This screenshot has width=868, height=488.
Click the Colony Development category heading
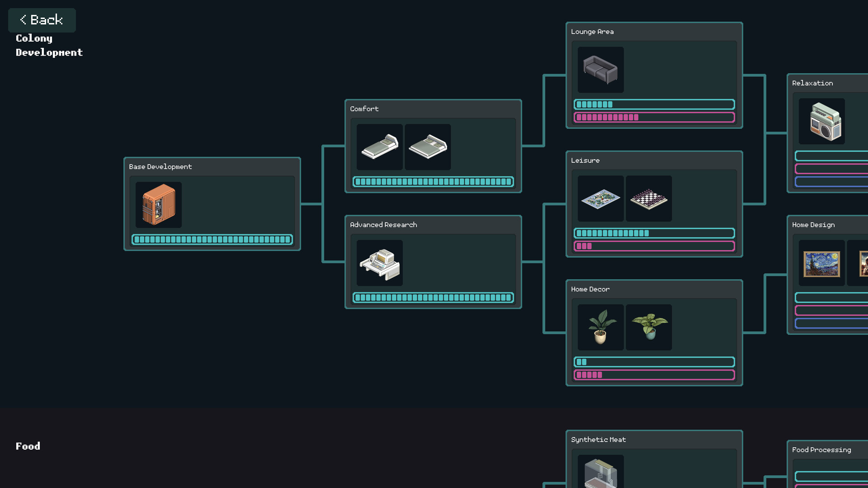click(x=49, y=45)
